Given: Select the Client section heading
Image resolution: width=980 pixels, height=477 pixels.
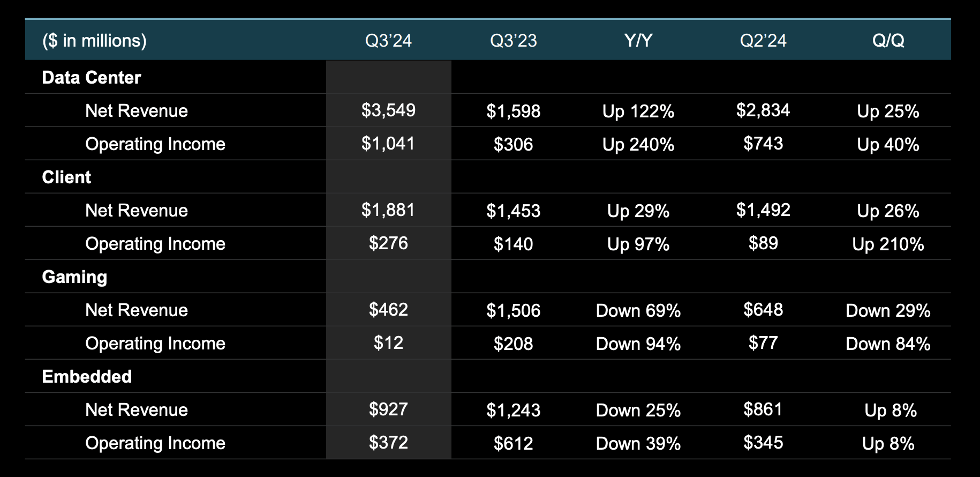Looking at the screenshot, I should tap(66, 177).
